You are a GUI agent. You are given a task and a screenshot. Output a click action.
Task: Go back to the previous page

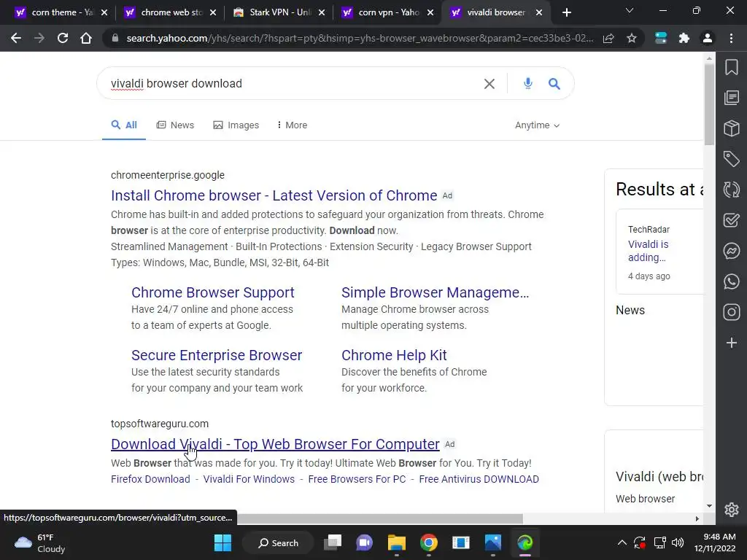(16, 38)
